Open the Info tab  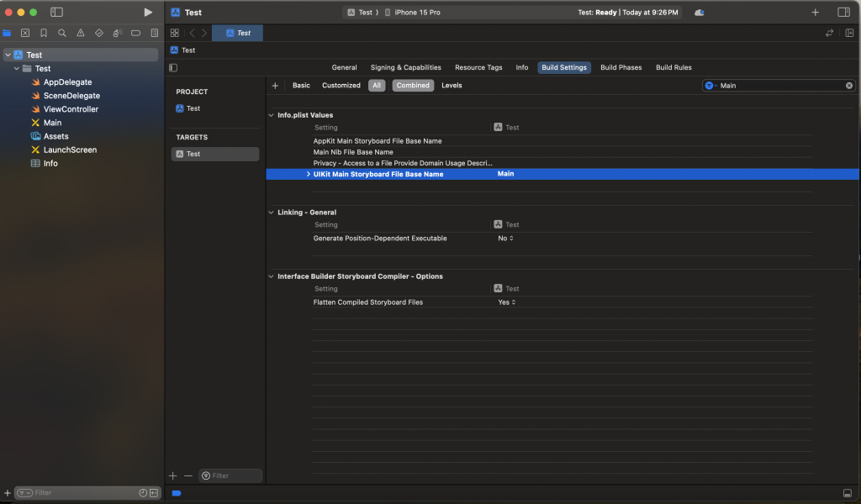pos(521,67)
